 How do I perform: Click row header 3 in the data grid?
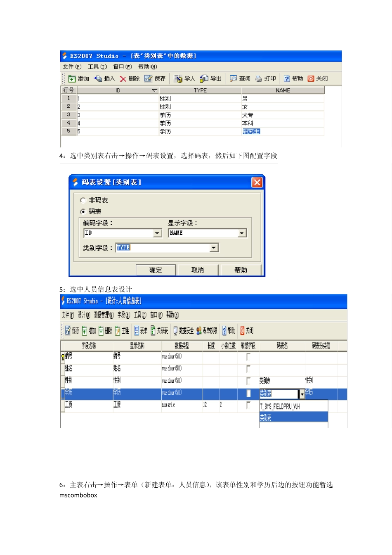tap(68, 114)
